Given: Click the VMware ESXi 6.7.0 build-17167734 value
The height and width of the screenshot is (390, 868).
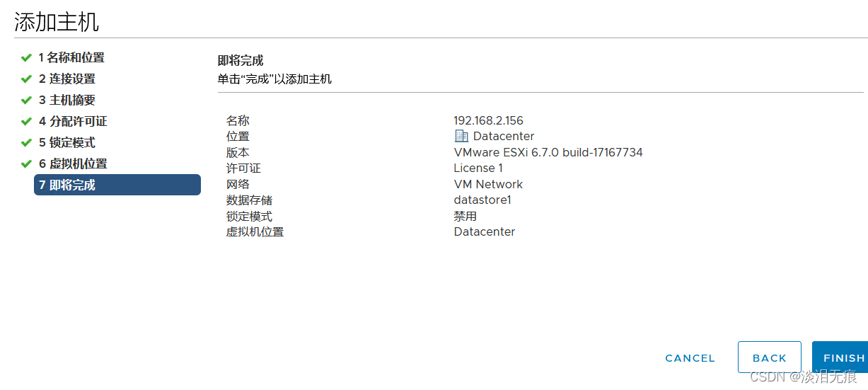Looking at the screenshot, I should [548, 152].
